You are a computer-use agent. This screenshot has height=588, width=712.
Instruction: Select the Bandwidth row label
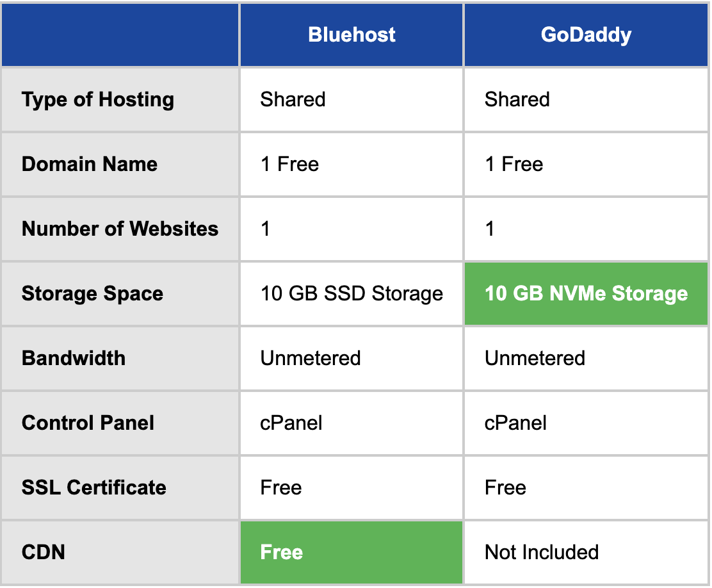click(x=74, y=358)
